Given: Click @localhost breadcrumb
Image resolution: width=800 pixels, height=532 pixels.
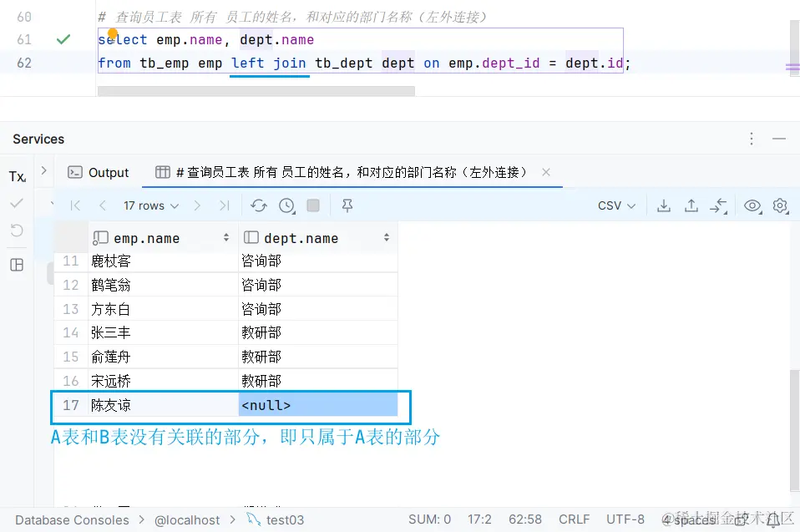Looking at the screenshot, I should [187, 519].
